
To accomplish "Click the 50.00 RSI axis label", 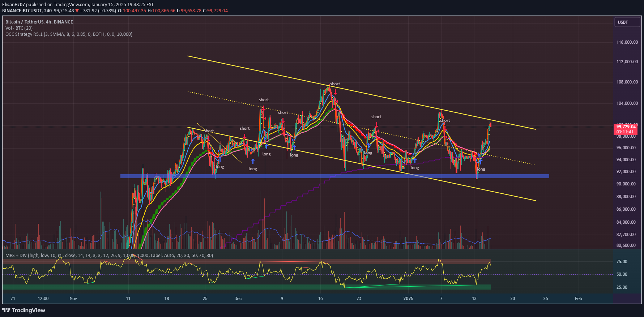I will click(622, 274).
